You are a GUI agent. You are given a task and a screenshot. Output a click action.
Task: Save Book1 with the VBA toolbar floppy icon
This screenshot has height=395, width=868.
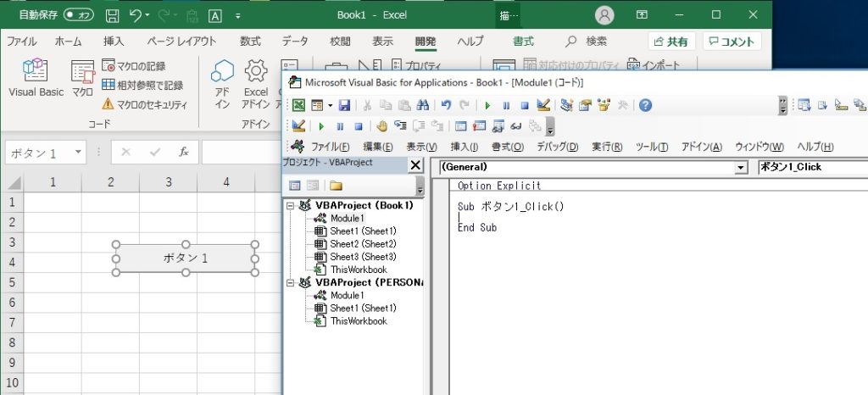coord(344,106)
